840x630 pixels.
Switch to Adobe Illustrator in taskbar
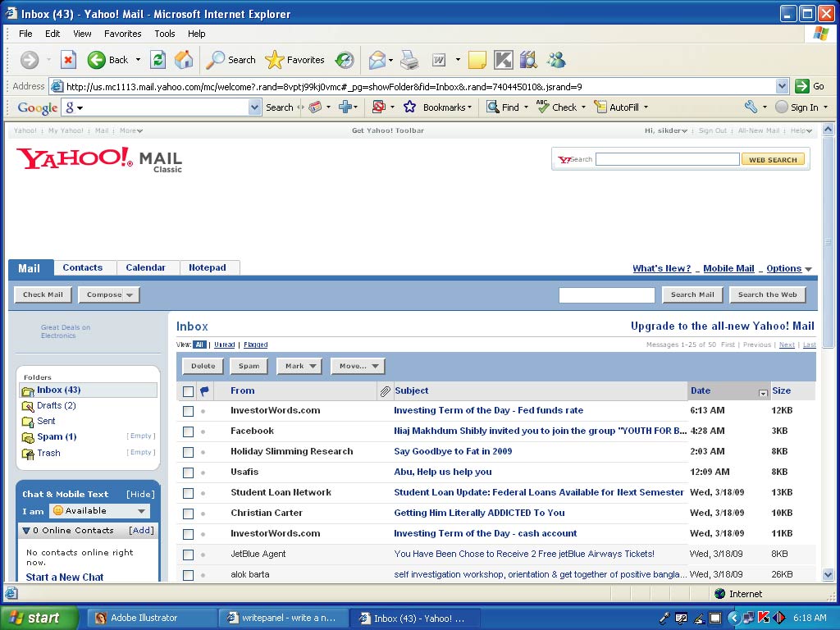click(152, 618)
